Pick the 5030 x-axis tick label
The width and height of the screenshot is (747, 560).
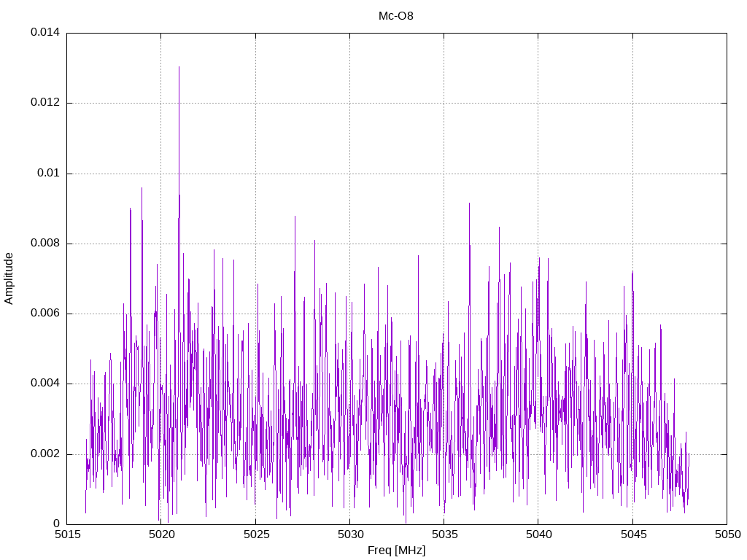click(x=349, y=535)
